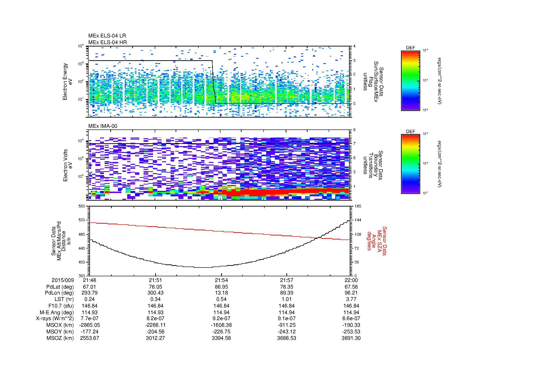Click time tick label '22:00'

tap(351, 280)
